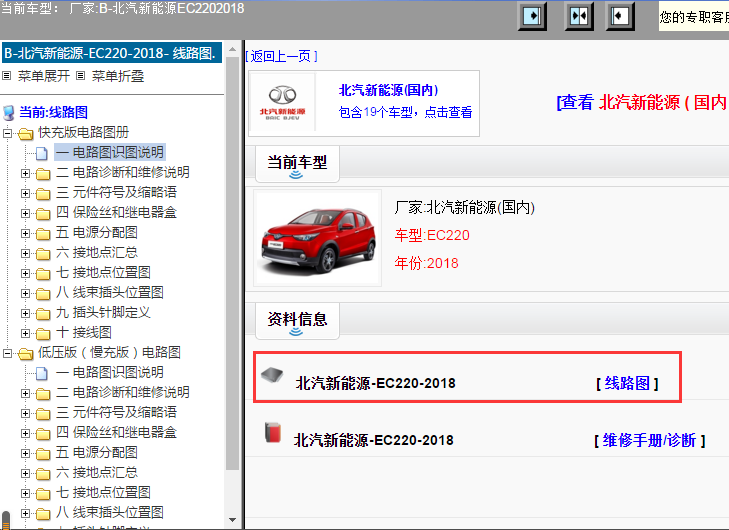Select 低压版 四 保险丝和继电器盒 item

[116, 432]
